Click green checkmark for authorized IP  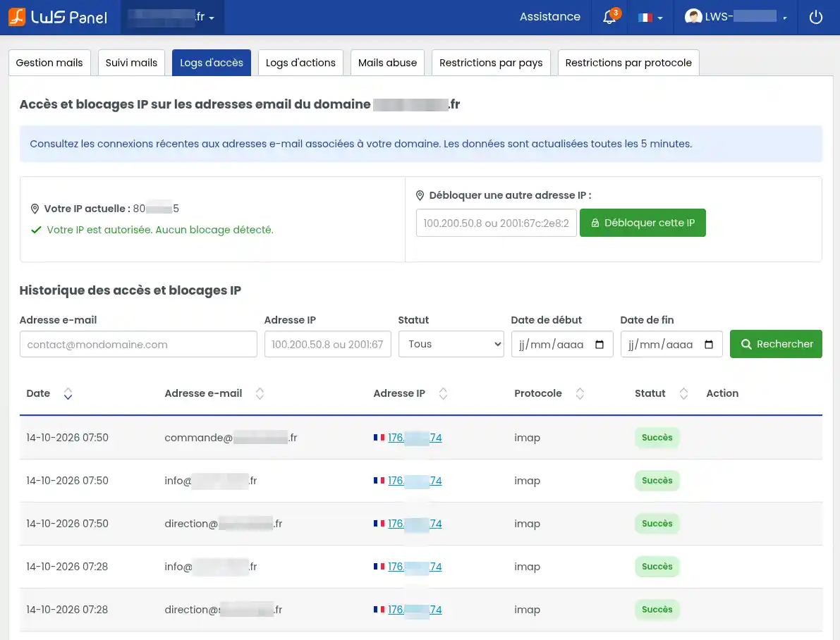tap(36, 230)
